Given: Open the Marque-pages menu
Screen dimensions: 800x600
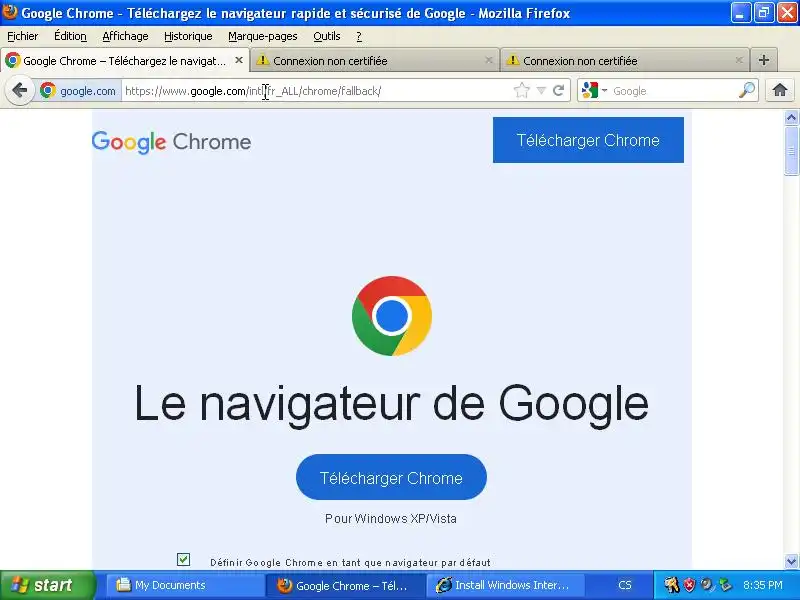Looking at the screenshot, I should tap(263, 36).
